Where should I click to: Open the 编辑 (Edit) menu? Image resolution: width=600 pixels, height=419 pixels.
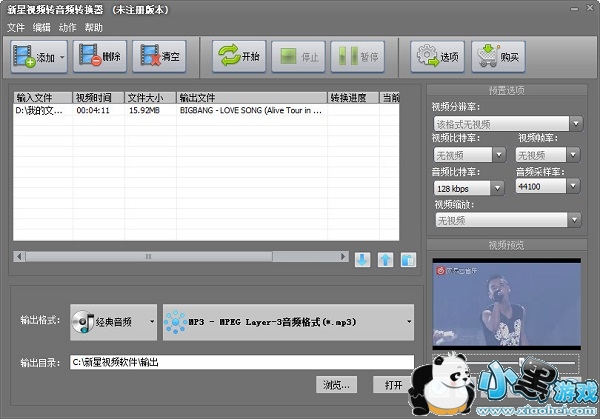pos(42,27)
